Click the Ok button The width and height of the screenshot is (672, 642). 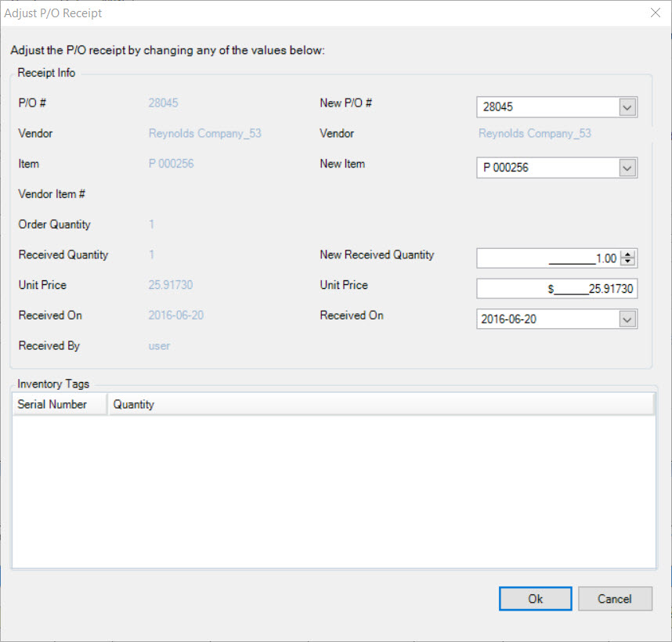[x=535, y=598]
